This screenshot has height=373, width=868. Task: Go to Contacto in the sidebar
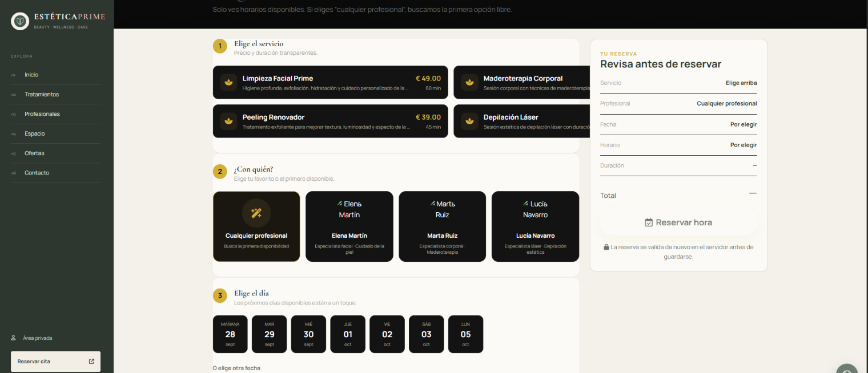click(x=56, y=173)
